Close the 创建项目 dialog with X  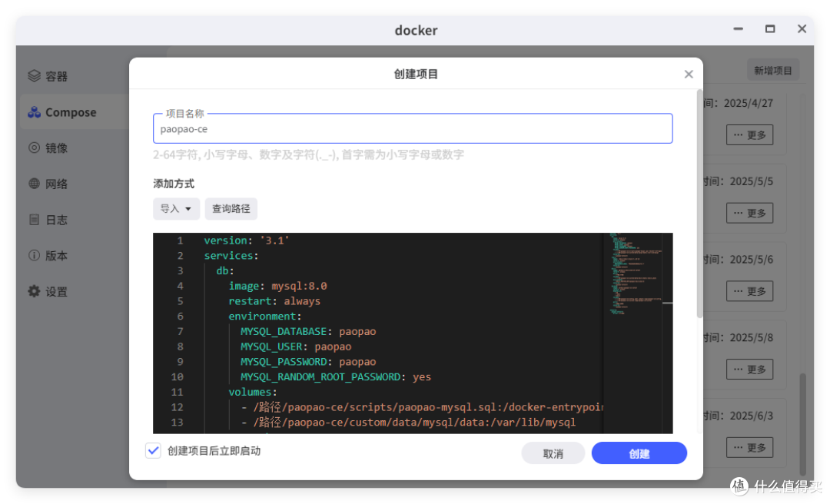[x=688, y=74]
